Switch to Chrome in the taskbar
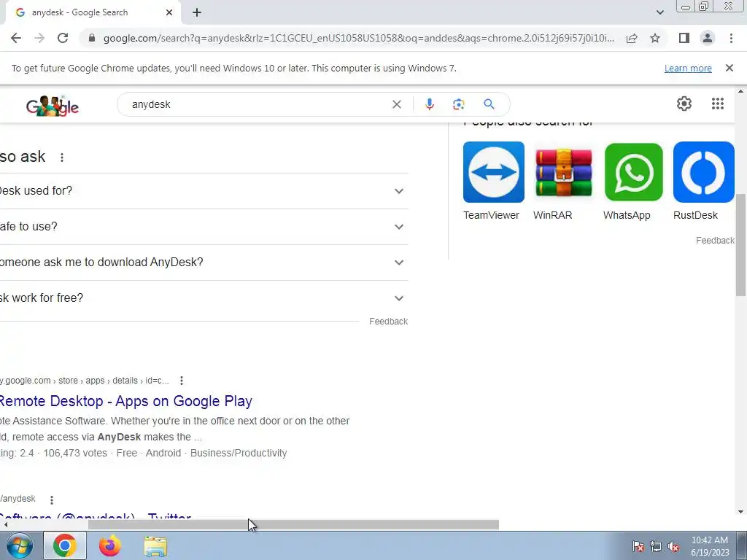Viewport: 747px width, 560px height. [x=65, y=545]
